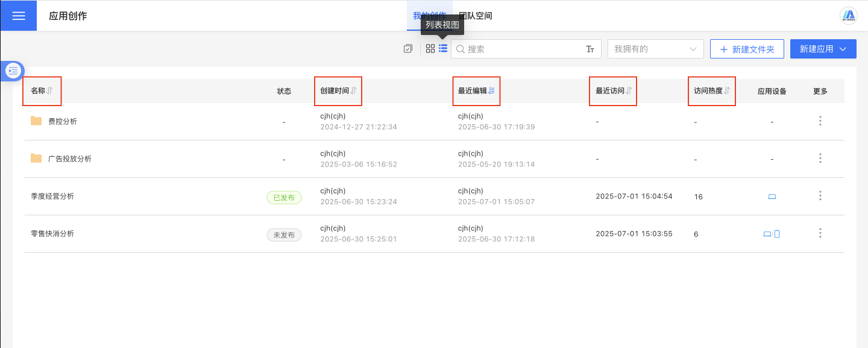This screenshot has height=348, width=868.
Task: Open more options for 零售快消分析
Action: tap(820, 233)
